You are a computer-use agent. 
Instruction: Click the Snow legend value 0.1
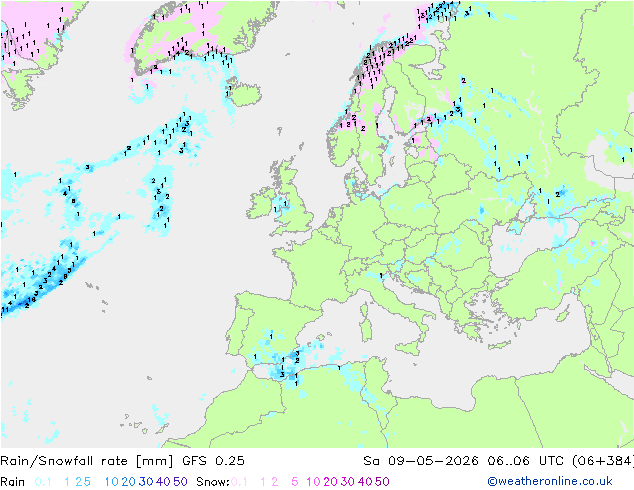tap(239, 482)
